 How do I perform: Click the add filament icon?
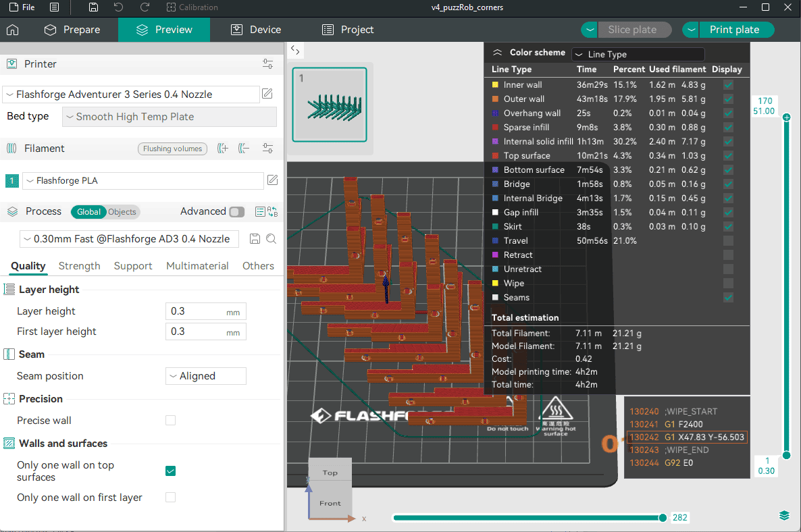223,149
